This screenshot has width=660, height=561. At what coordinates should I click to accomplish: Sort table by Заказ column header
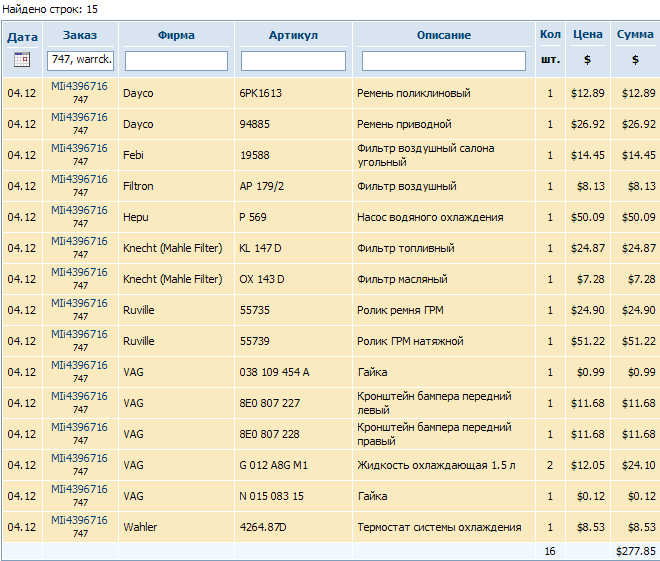tap(80, 35)
